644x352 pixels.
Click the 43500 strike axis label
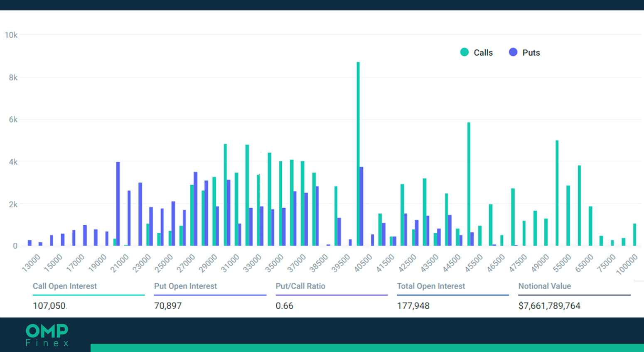[429, 263]
